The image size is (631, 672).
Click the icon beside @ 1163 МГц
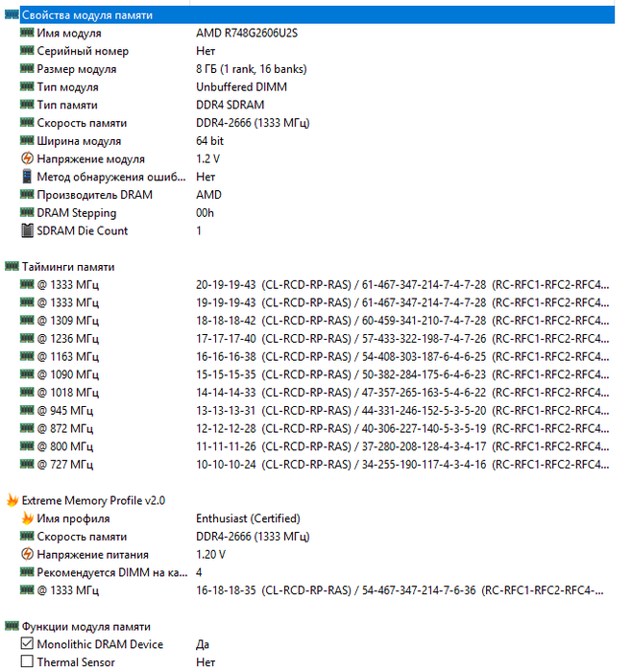click(x=27, y=356)
